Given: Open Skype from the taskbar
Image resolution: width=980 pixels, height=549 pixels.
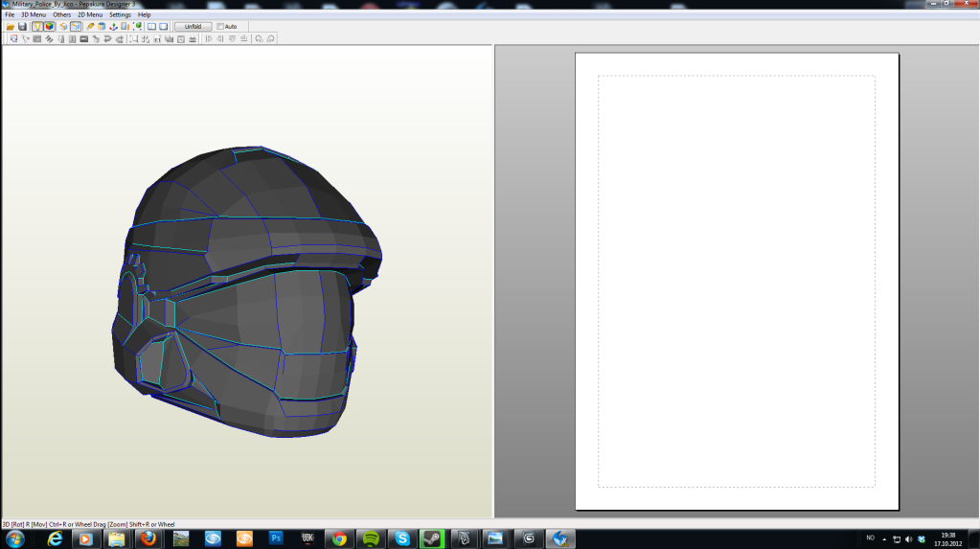Looking at the screenshot, I should click(402, 538).
